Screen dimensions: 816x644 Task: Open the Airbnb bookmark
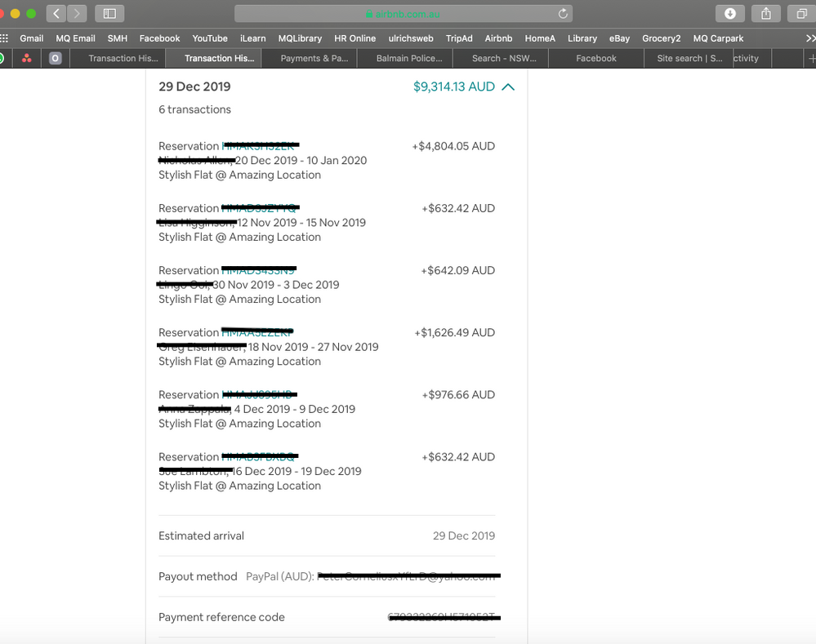[x=498, y=38]
